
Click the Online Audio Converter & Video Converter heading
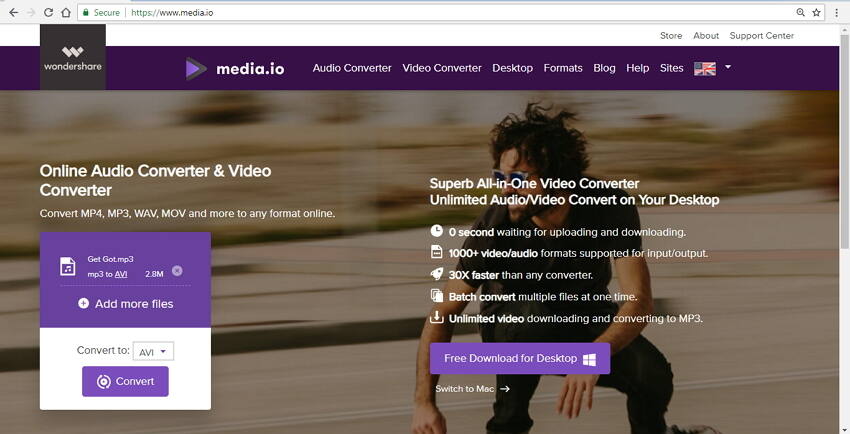click(156, 180)
